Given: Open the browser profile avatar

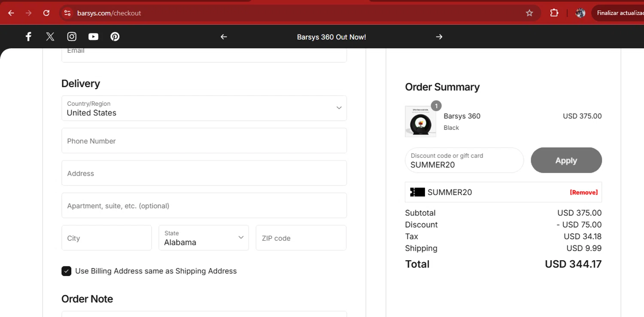Looking at the screenshot, I should tap(580, 13).
